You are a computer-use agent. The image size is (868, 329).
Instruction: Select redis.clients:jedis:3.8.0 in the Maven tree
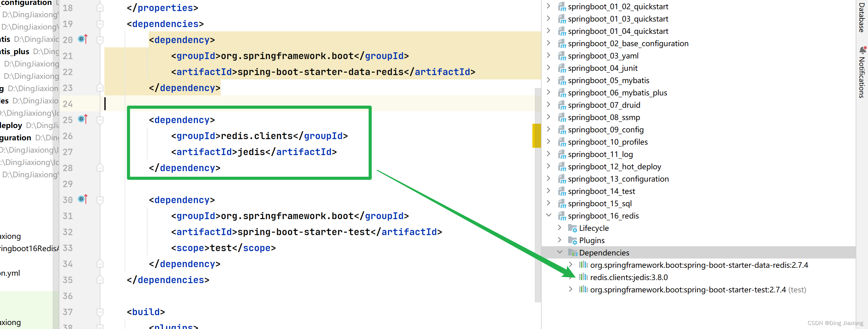[629, 277]
